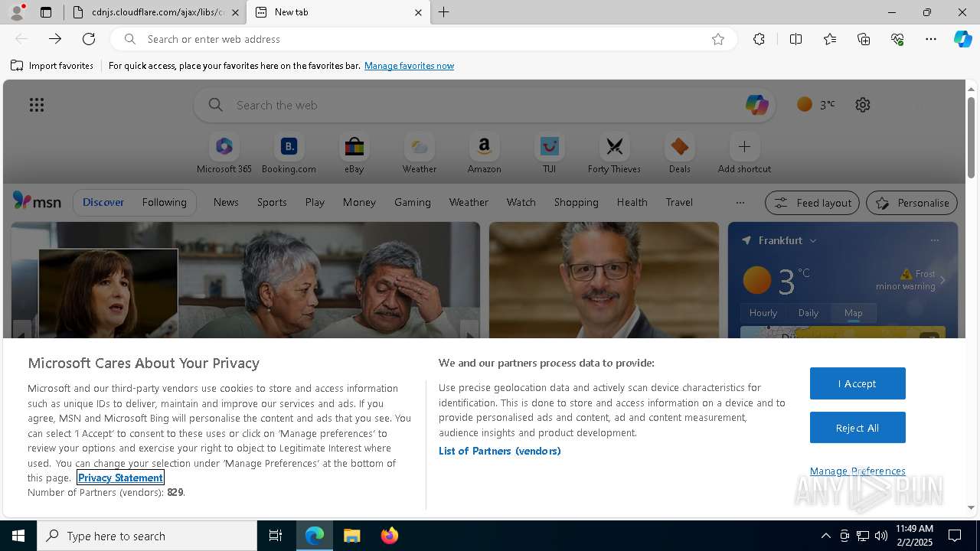The image size is (980, 551).
Task: Open the Shopping category
Action: pos(577,202)
